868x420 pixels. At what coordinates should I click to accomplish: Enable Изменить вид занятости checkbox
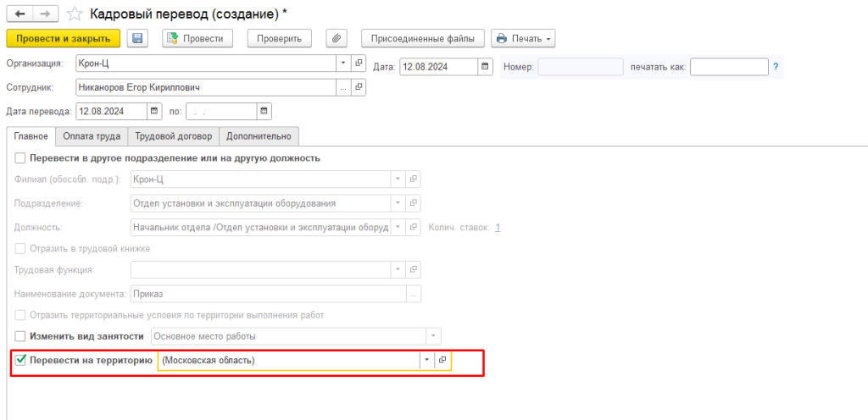click(20, 336)
